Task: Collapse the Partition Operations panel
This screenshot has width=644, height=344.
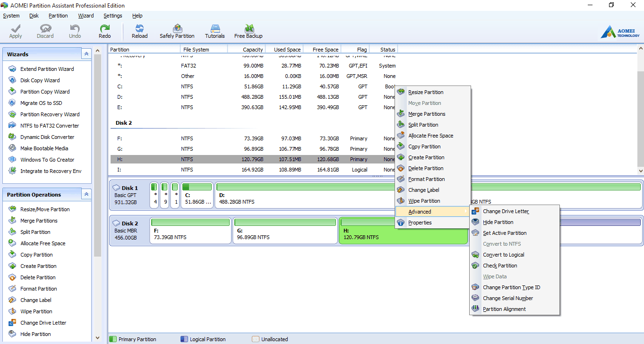Action: [x=86, y=194]
